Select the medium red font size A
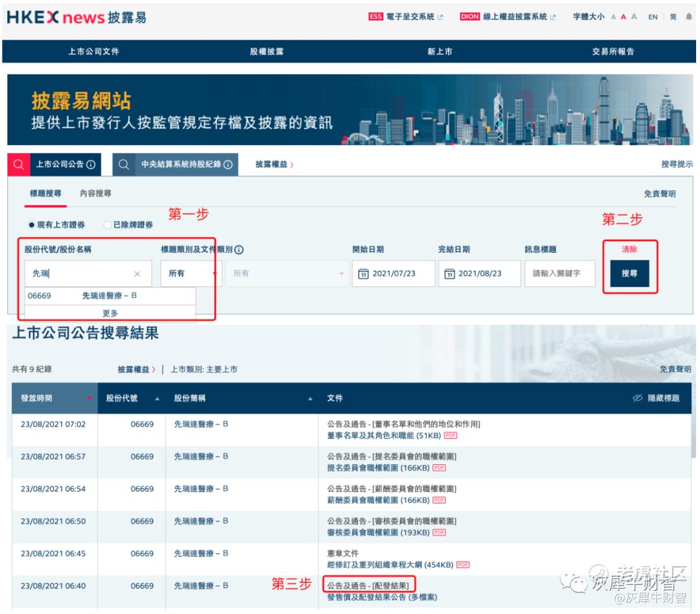The image size is (700, 614). tap(624, 17)
